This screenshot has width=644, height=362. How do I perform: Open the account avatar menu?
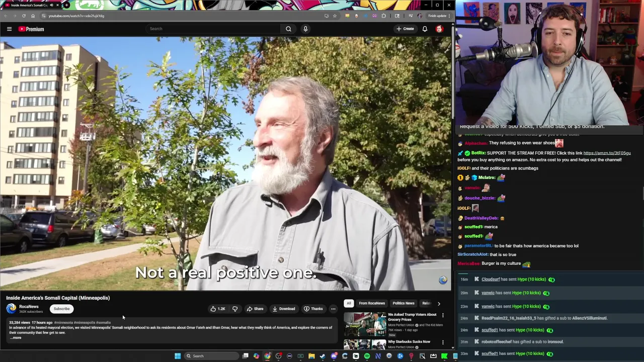tap(439, 29)
